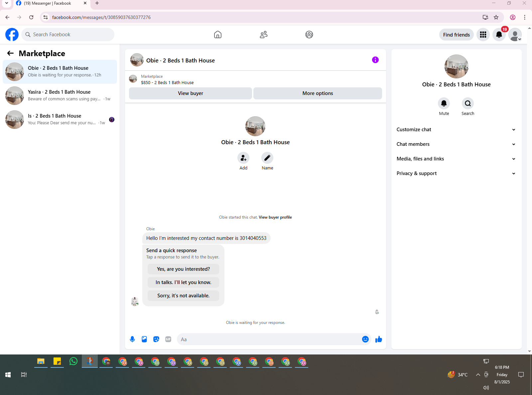Open the chat header listing photo
The image size is (532, 395).
(137, 60)
